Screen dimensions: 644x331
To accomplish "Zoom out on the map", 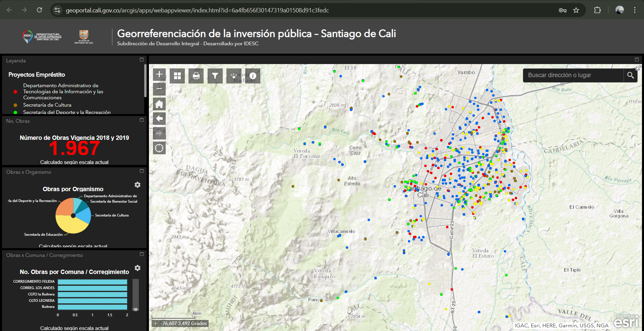I will coord(159,89).
